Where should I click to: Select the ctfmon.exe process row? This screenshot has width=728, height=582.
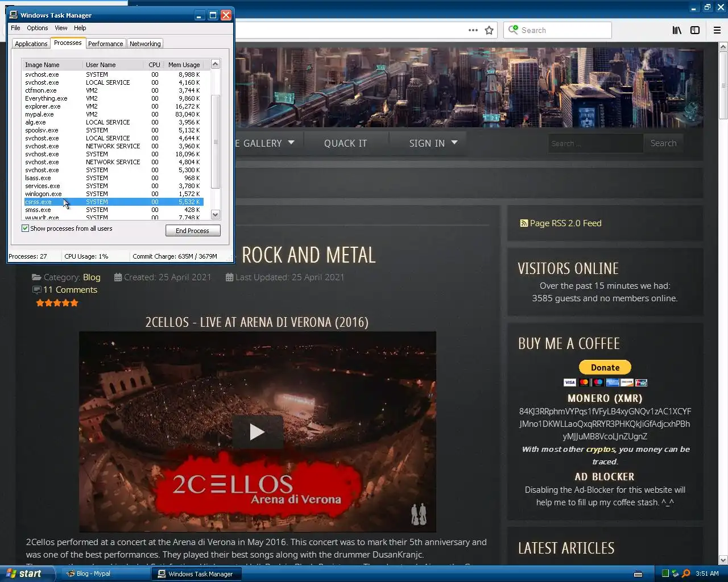coord(113,90)
